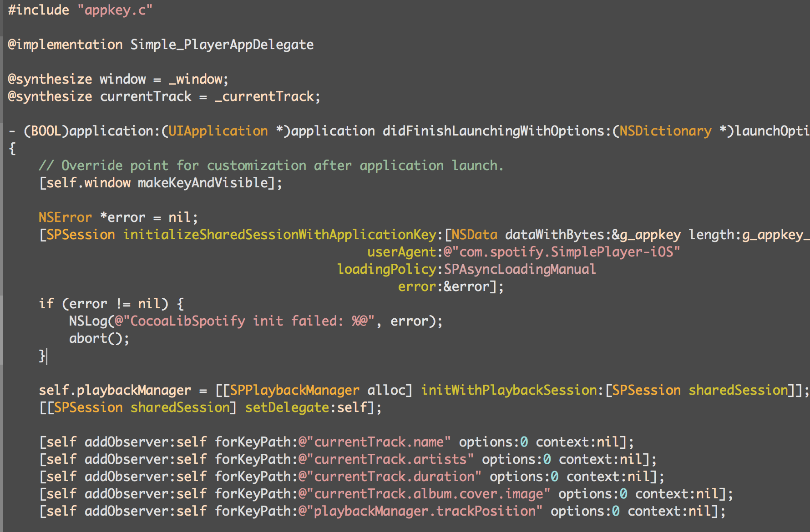Viewport: 810px width, 532px height.
Task: Click the alloc message
Action: click(x=386, y=390)
